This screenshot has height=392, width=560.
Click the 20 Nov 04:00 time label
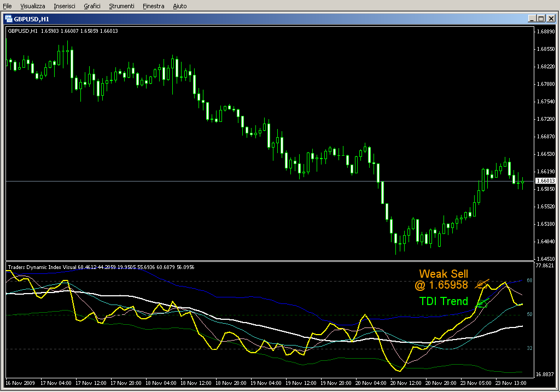(371, 383)
